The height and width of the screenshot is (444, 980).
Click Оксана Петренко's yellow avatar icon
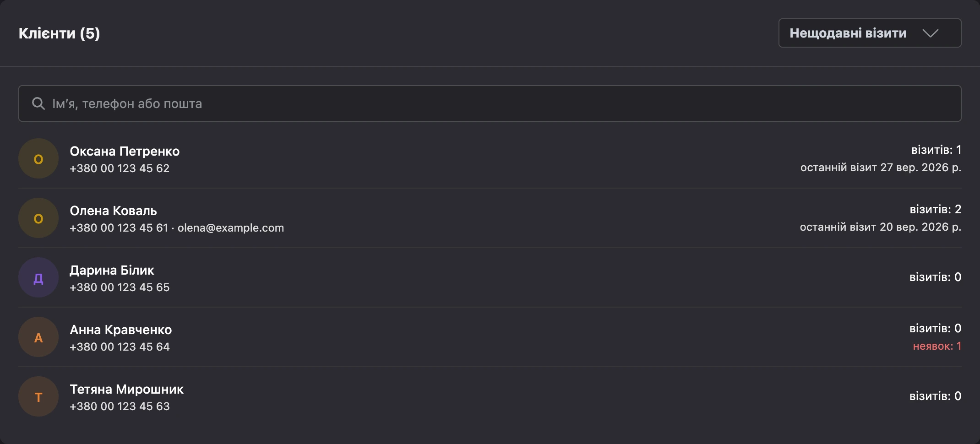[x=38, y=158]
